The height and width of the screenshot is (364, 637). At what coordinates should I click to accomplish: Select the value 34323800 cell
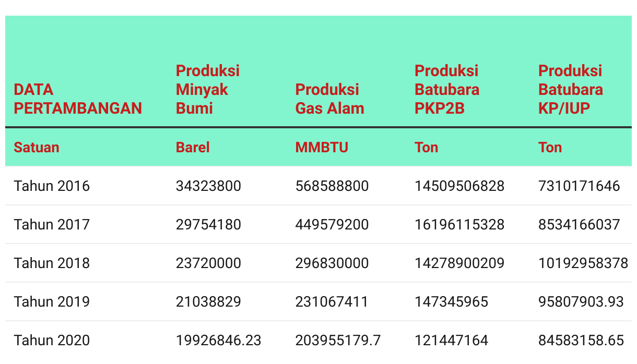coord(208,186)
